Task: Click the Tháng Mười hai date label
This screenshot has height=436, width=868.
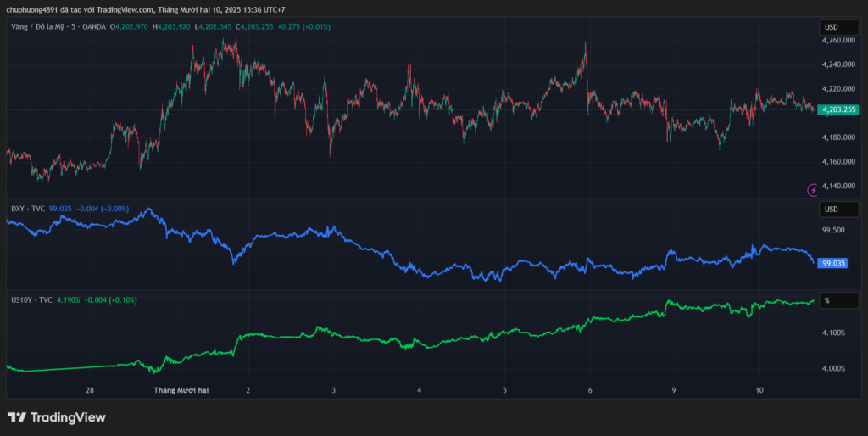Action: click(181, 391)
